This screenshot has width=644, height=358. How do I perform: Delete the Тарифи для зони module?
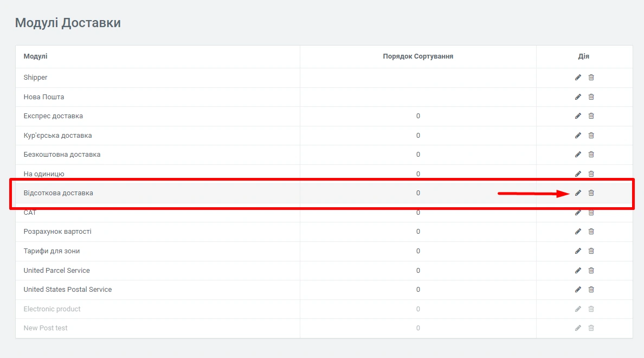point(591,251)
